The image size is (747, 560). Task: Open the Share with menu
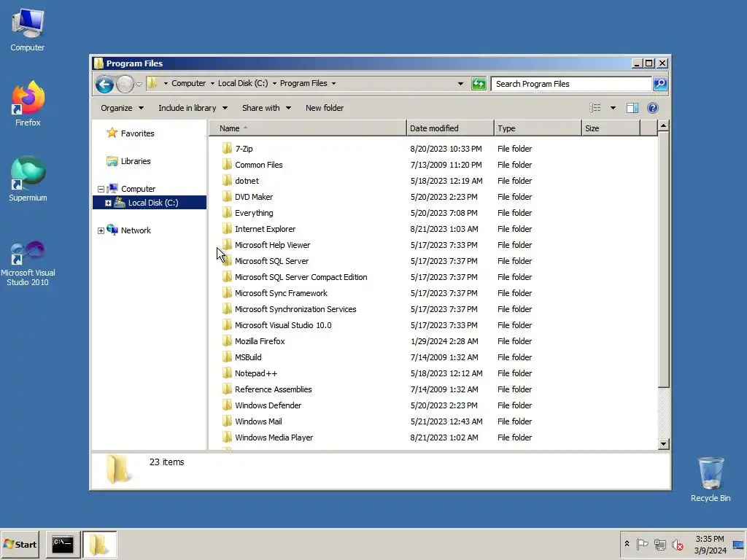pyautogui.click(x=266, y=108)
